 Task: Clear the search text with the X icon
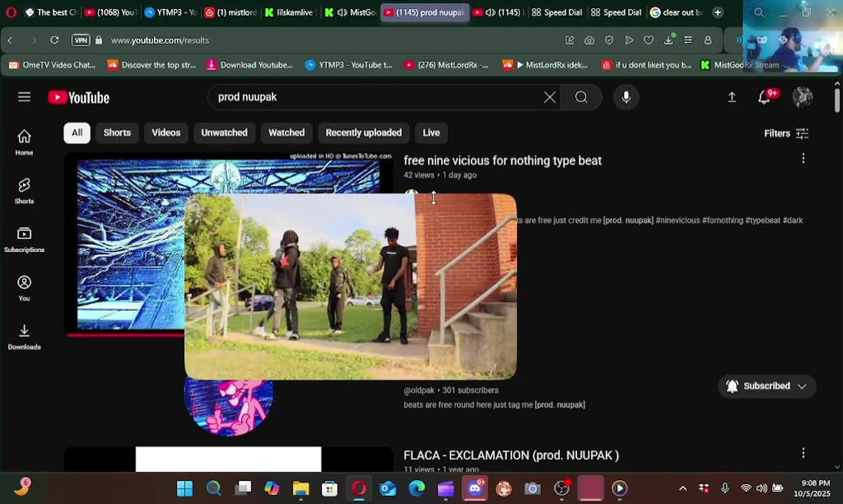tap(550, 97)
